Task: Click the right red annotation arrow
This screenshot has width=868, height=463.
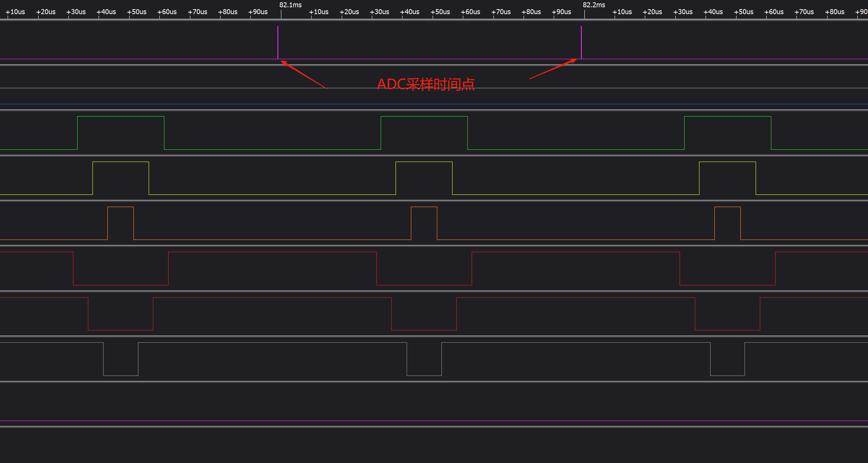Action: 553,69
